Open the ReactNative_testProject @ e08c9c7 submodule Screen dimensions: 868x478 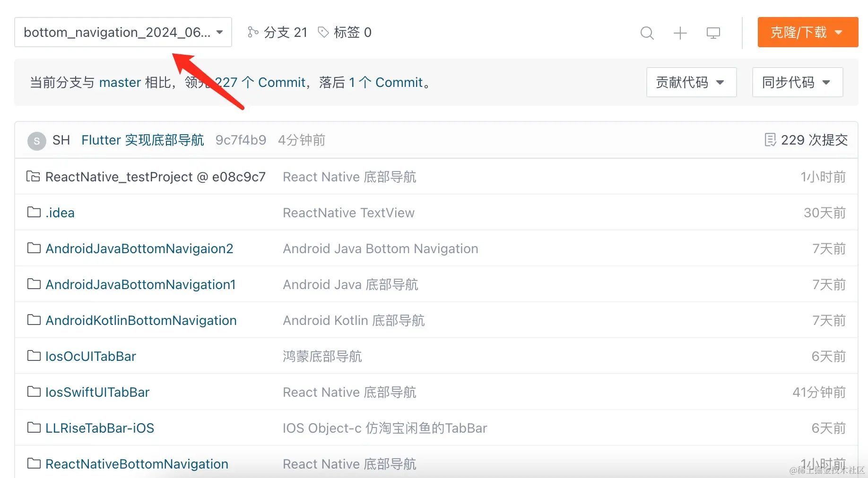pyautogui.click(x=156, y=177)
